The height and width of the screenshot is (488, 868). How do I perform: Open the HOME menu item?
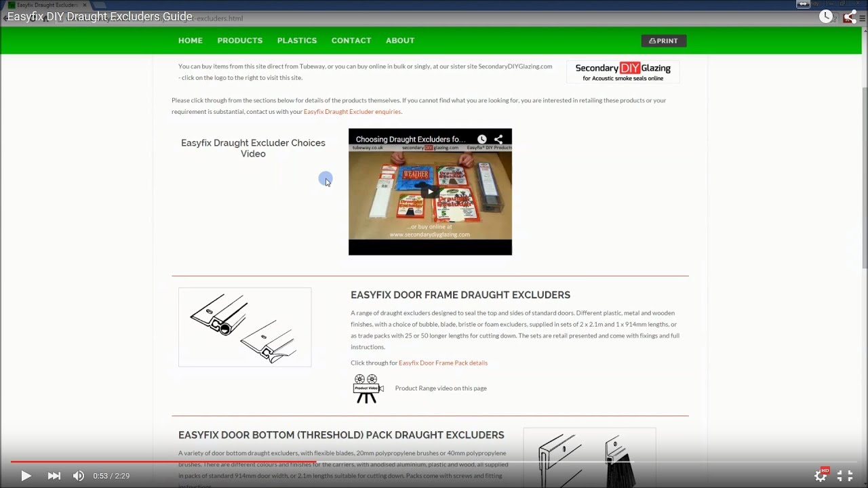pos(191,41)
